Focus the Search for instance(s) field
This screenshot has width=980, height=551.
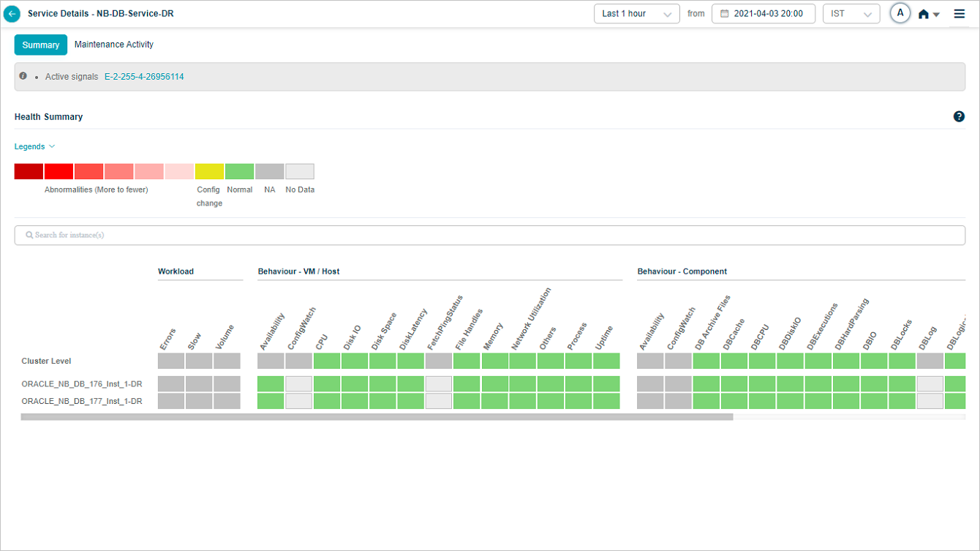(490, 235)
